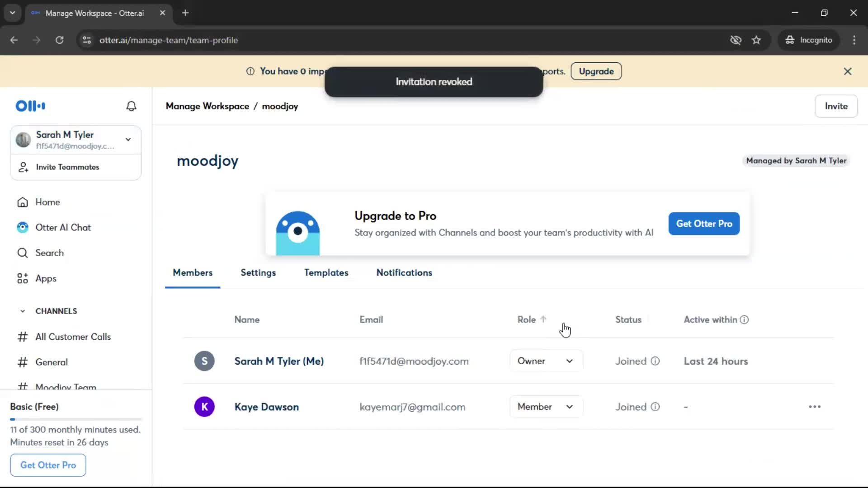Click the Home house icon
This screenshot has height=488, width=868.
click(x=23, y=202)
